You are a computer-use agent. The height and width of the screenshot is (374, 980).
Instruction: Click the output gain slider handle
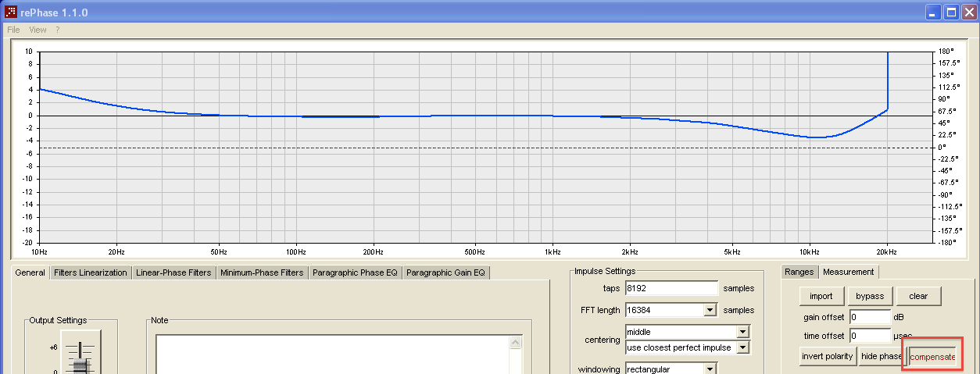(81, 365)
